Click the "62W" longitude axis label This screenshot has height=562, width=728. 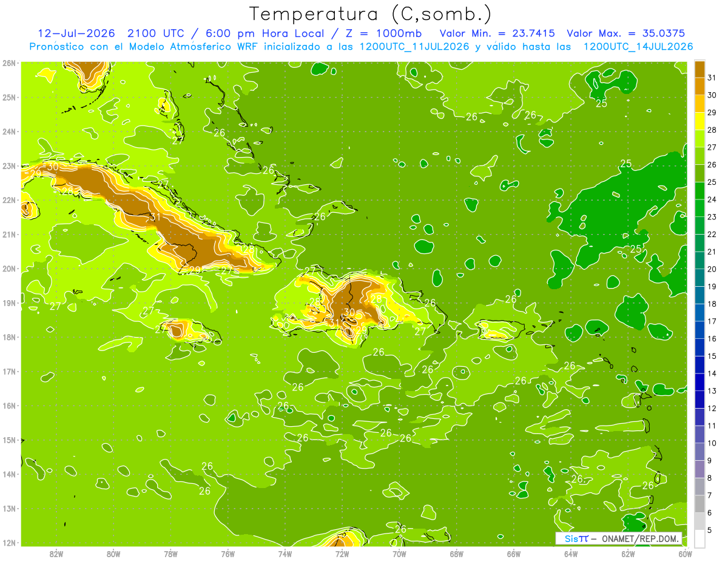coord(629,554)
